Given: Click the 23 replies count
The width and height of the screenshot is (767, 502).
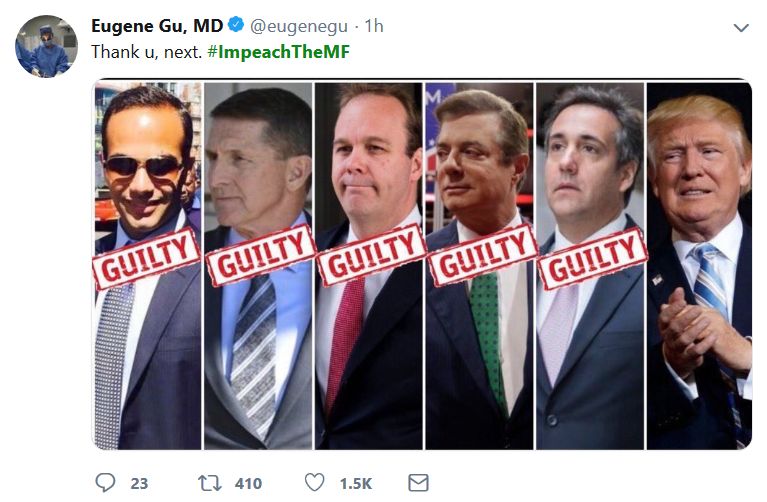Looking at the screenshot, I should pos(139,483).
